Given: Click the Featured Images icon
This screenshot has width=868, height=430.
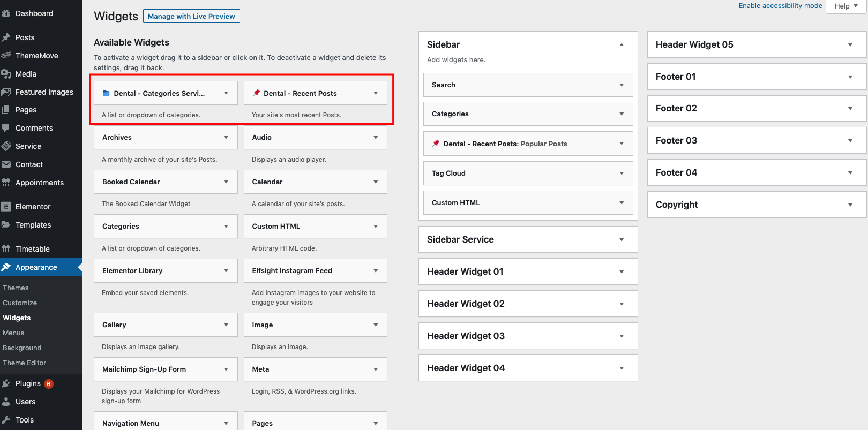Looking at the screenshot, I should pos(6,92).
